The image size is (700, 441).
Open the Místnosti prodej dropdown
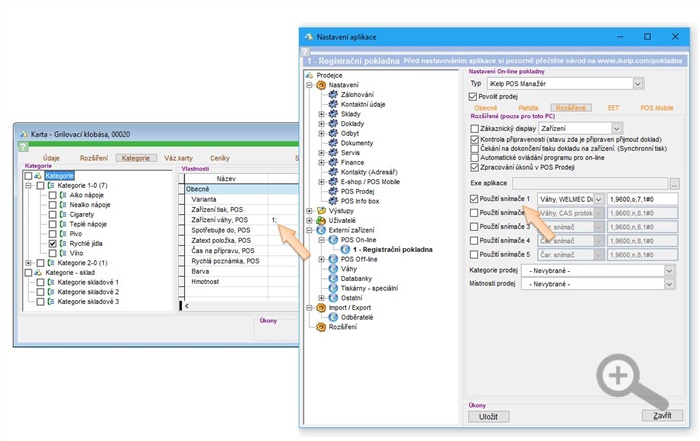click(669, 284)
